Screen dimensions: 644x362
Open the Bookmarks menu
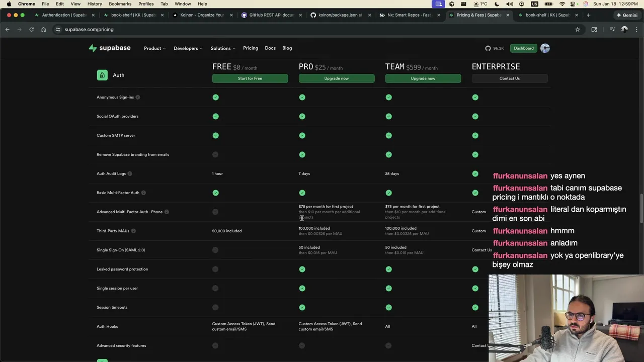[120, 4]
